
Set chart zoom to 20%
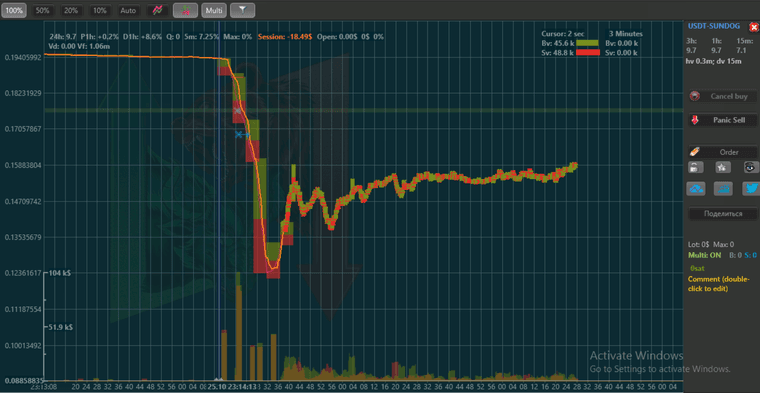[x=71, y=10]
